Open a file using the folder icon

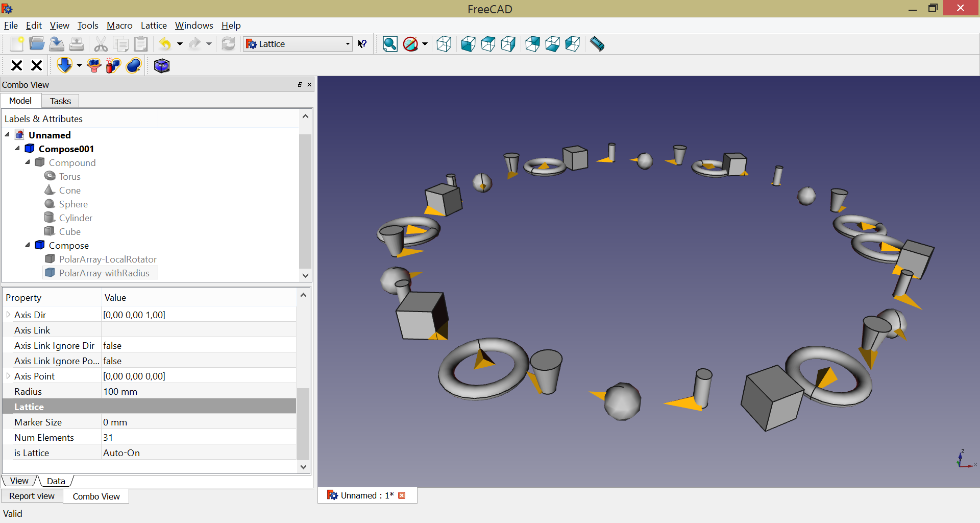point(37,44)
